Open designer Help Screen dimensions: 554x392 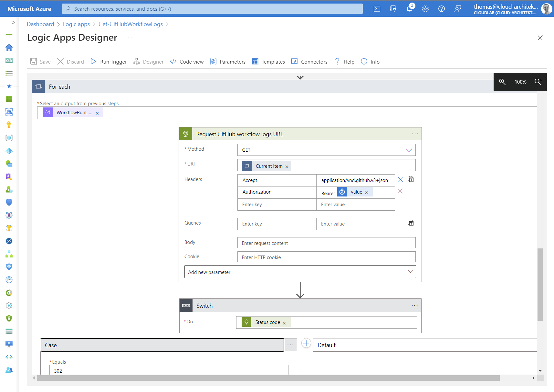[x=344, y=62]
